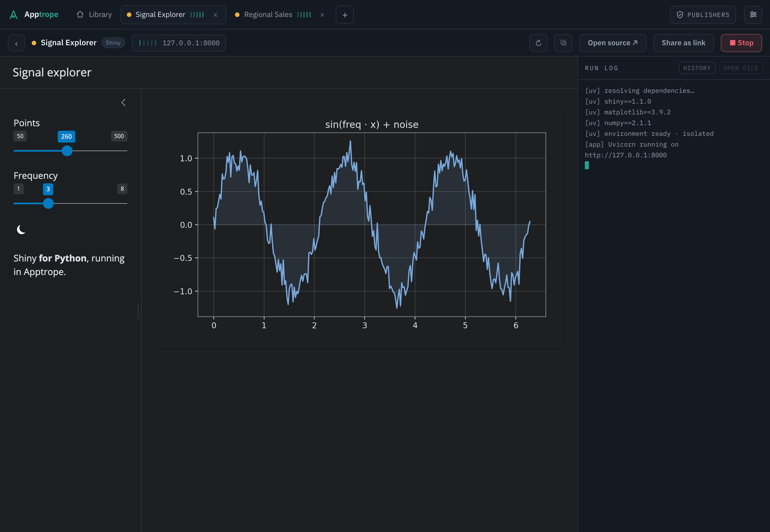The image size is (770, 532).
Task: Open the Library home tab
Action: coord(94,15)
